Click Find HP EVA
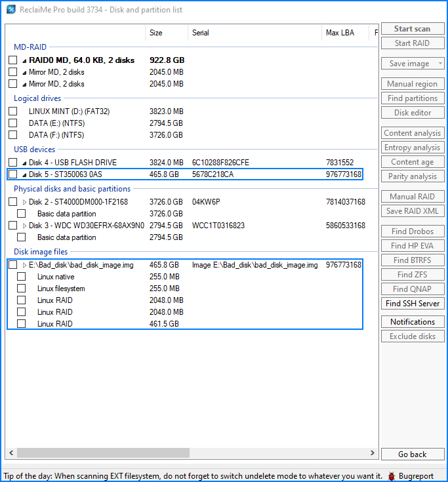The height and width of the screenshot is (482, 448). point(413,246)
